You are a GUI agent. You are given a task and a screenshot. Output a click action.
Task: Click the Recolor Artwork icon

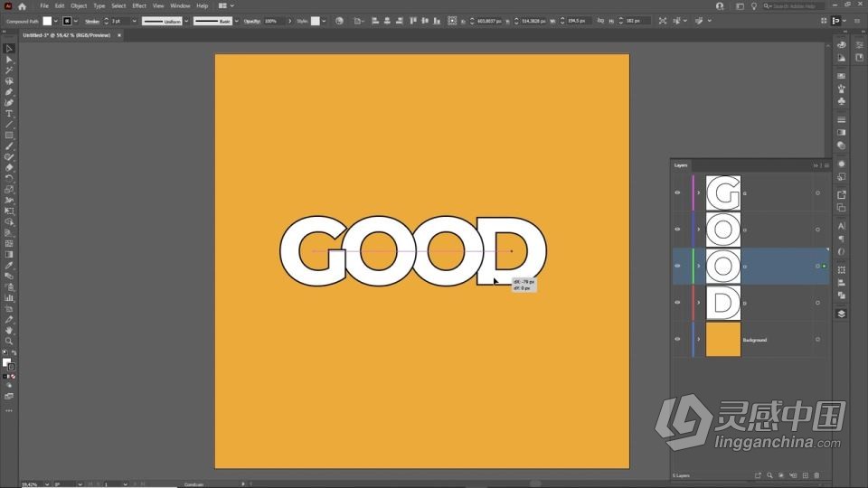(x=339, y=21)
